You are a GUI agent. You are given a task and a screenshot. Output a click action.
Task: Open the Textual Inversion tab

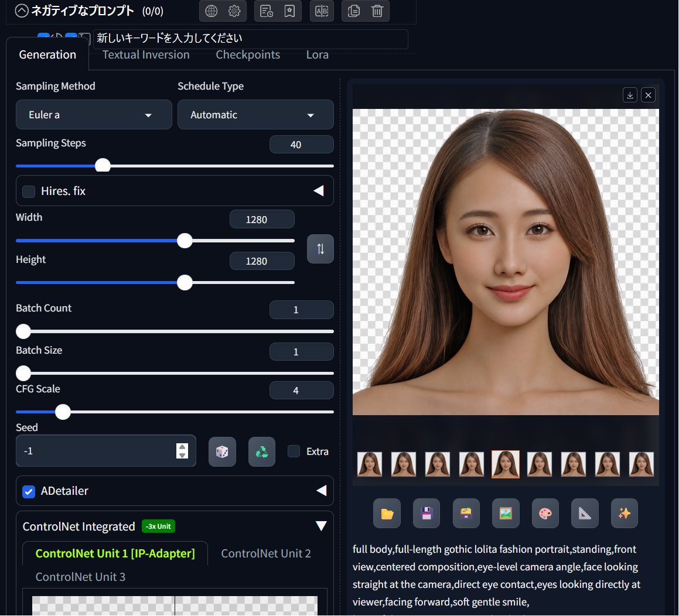click(146, 54)
